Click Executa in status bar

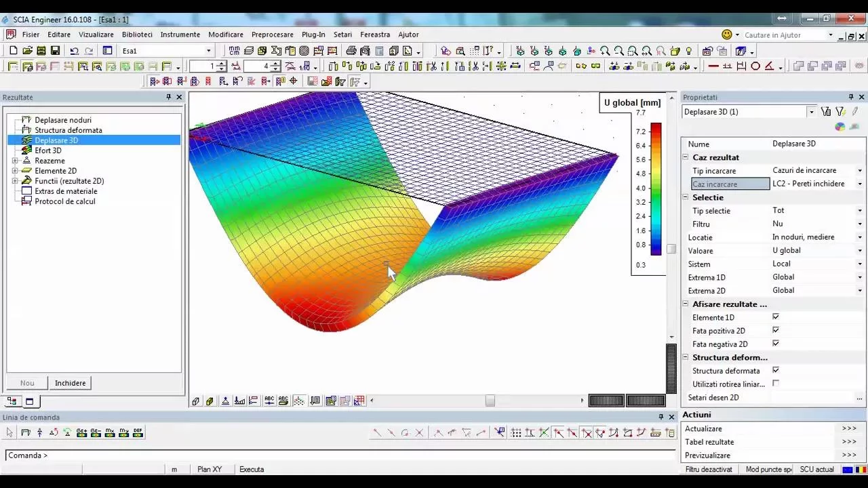(252, 469)
